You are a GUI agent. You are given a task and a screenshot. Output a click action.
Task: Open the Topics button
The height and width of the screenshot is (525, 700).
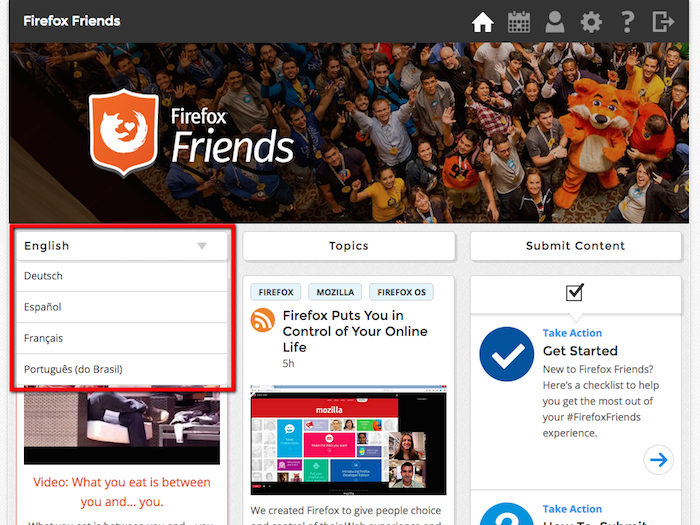349,246
